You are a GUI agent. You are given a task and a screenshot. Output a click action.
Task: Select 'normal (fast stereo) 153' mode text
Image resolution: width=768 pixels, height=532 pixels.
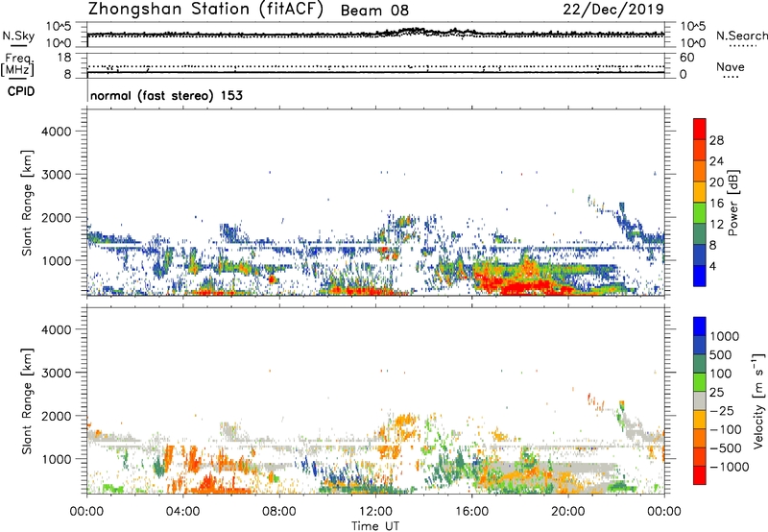166,95
